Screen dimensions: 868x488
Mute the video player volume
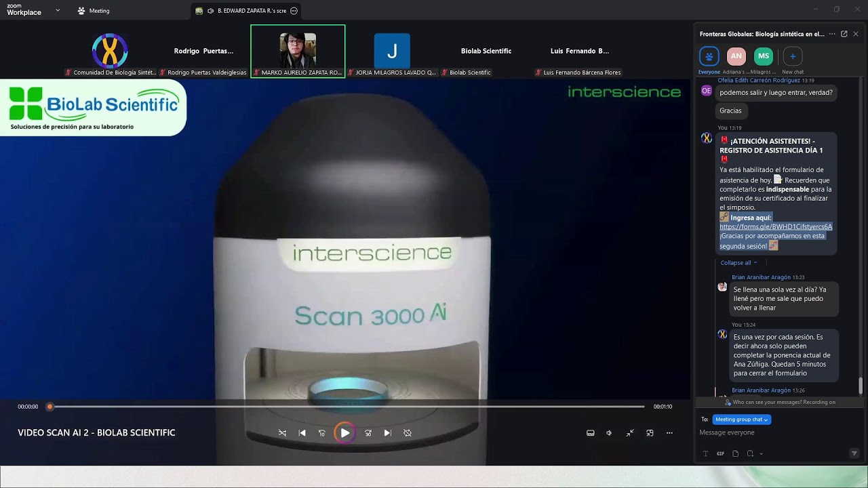[609, 433]
